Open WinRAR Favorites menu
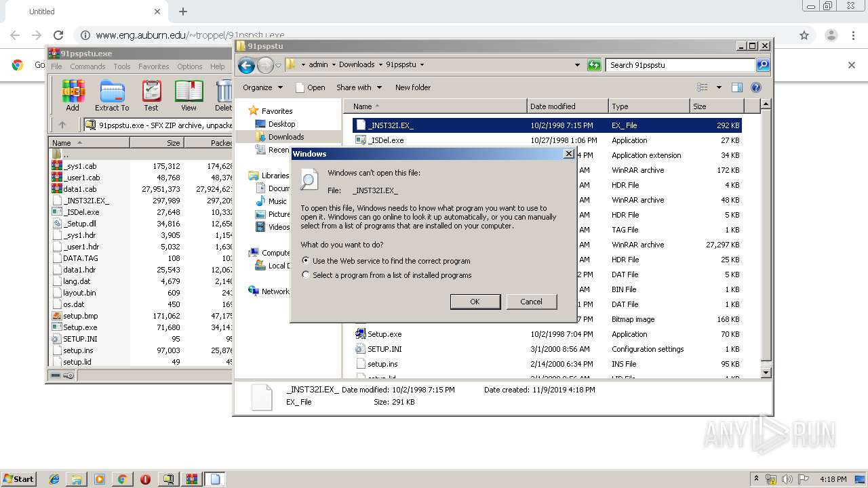 (x=154, y=66)
